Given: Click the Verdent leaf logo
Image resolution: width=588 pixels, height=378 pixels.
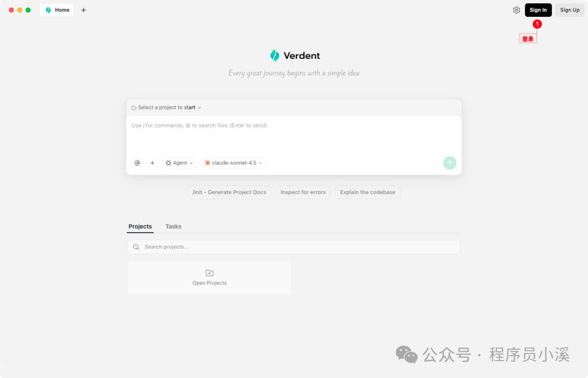Looking at the screenshot, I should 275,56.
